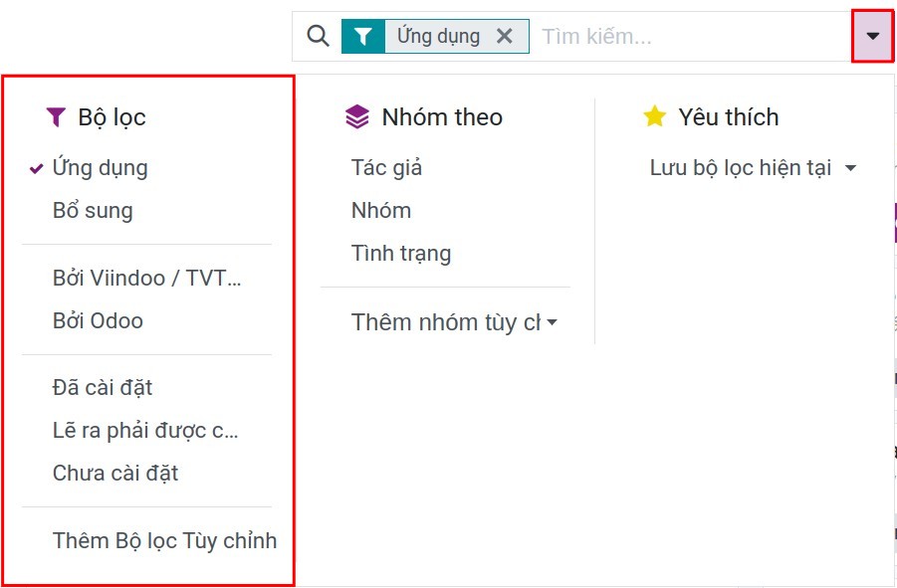This screenshot has width=897, height=588.
Task: Toggle the search options dropdown arrow
Action: tap(872, 36)
